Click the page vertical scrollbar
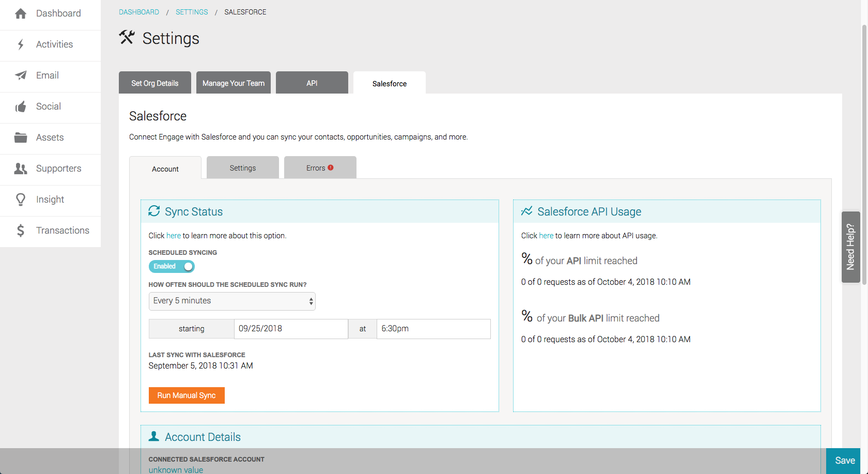This screenshot has height=474, width=868. pos(864,155)
